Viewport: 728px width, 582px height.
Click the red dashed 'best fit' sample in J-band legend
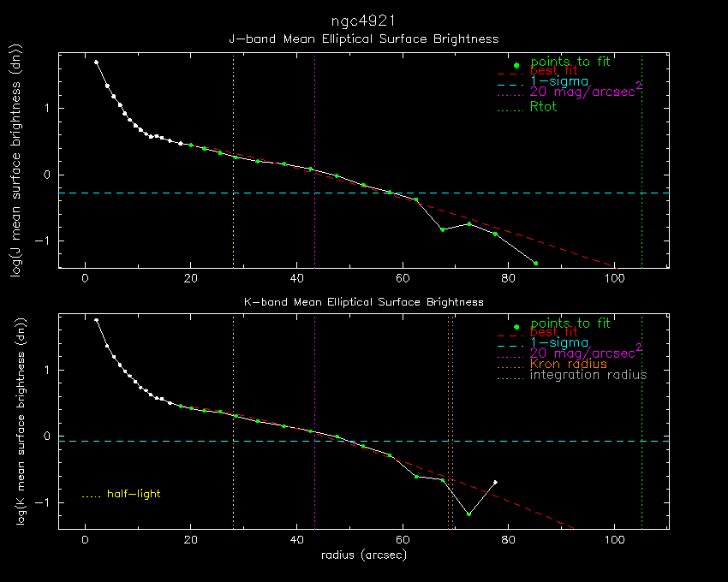click(510, 74)
